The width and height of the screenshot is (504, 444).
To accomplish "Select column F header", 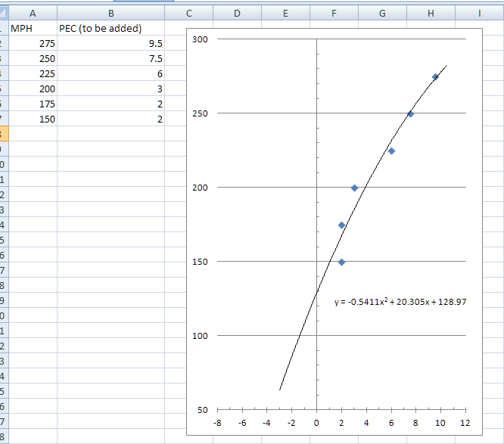I will click(x=334, y=13).
